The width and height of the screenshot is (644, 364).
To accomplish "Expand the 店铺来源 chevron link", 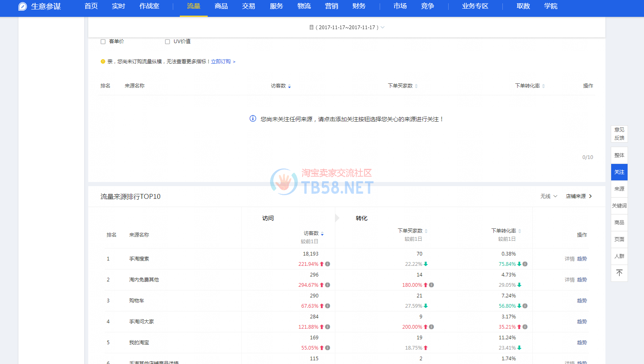I will tap(579, 196).
